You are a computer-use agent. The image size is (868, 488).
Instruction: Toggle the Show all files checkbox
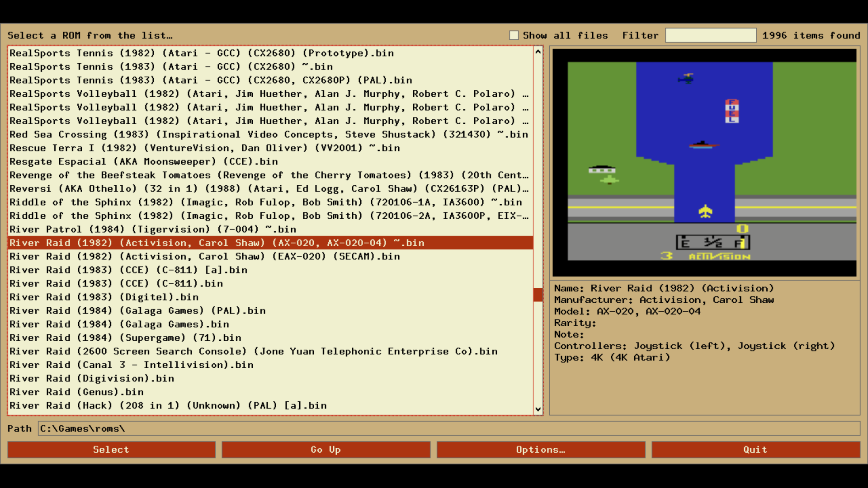pyautogui.click(x=514, y=35)
